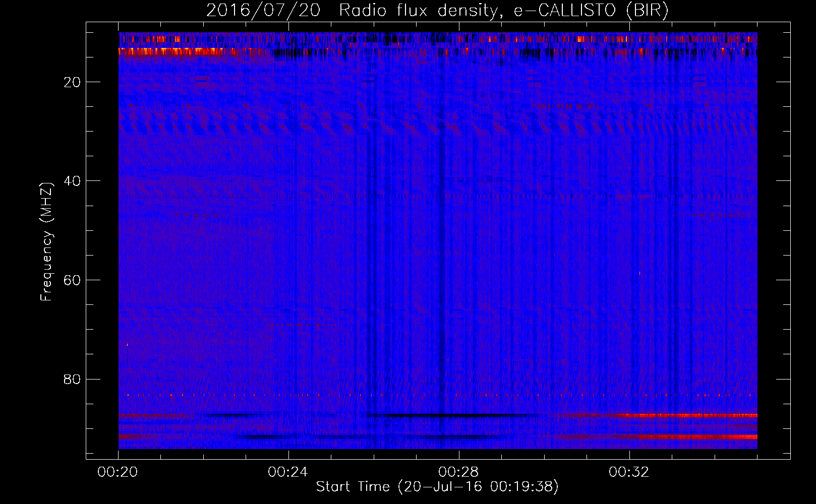Click the 00:20 time tick label
The image size is (816, 504).
118,472
